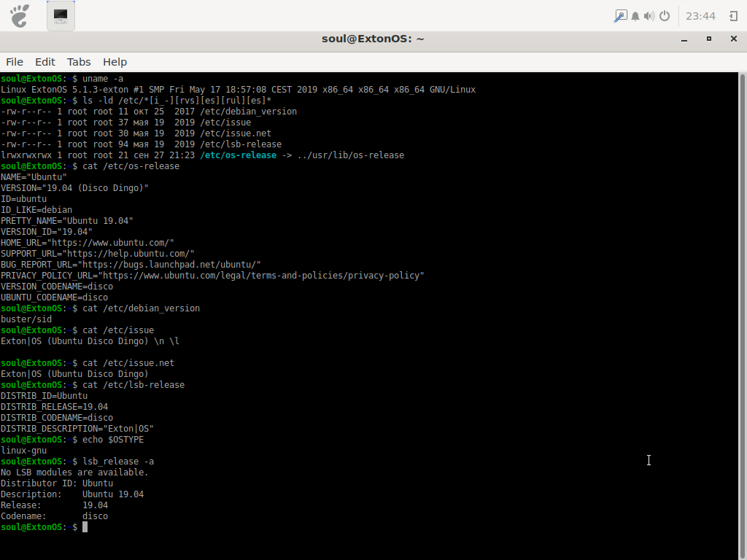Open the Edit menu

pos(45,62)
